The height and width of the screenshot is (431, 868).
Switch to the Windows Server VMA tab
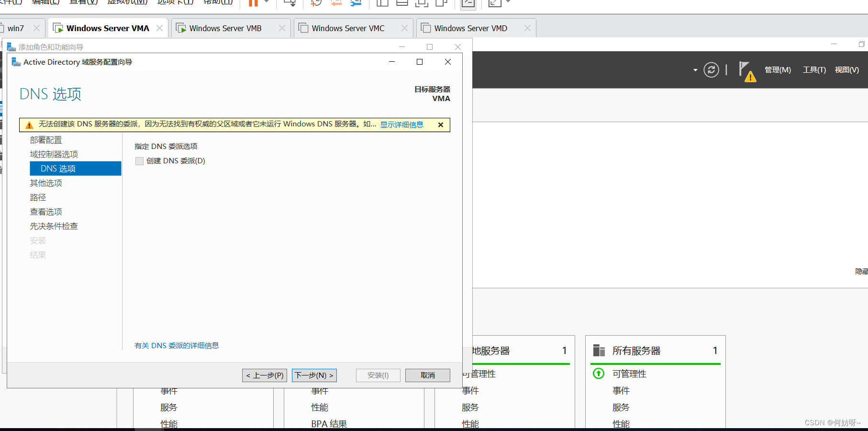click(x=108, y=28)
